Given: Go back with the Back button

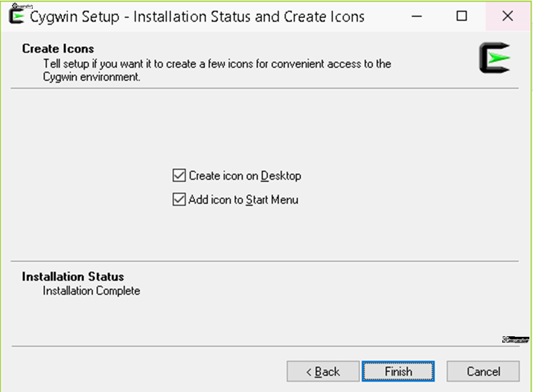Looking at the screenshot, I should (323, 371).
